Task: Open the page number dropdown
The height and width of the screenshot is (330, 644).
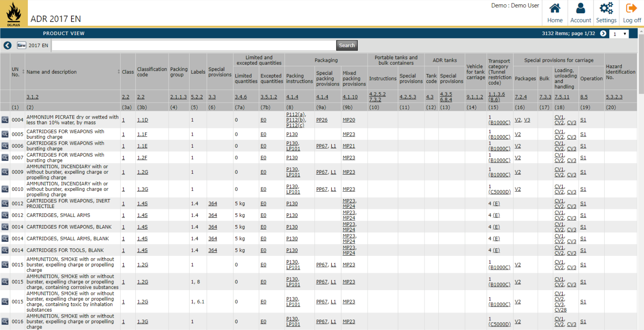Action: click(x=619, y=34)
